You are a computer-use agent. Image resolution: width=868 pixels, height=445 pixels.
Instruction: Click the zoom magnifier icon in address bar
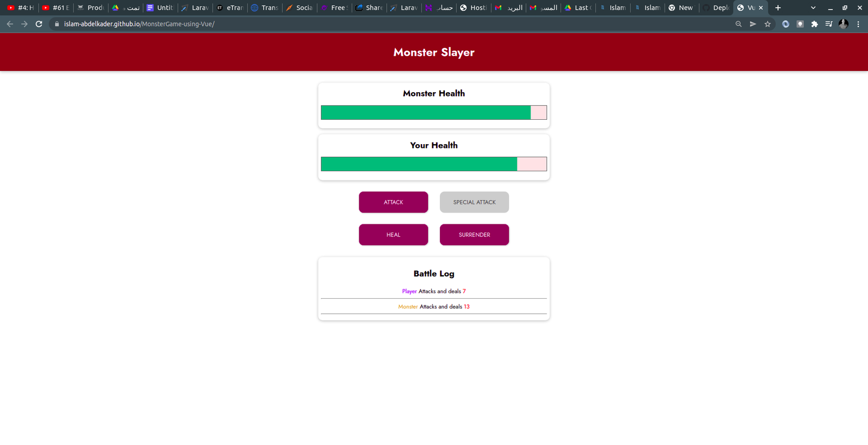(738, 24)
